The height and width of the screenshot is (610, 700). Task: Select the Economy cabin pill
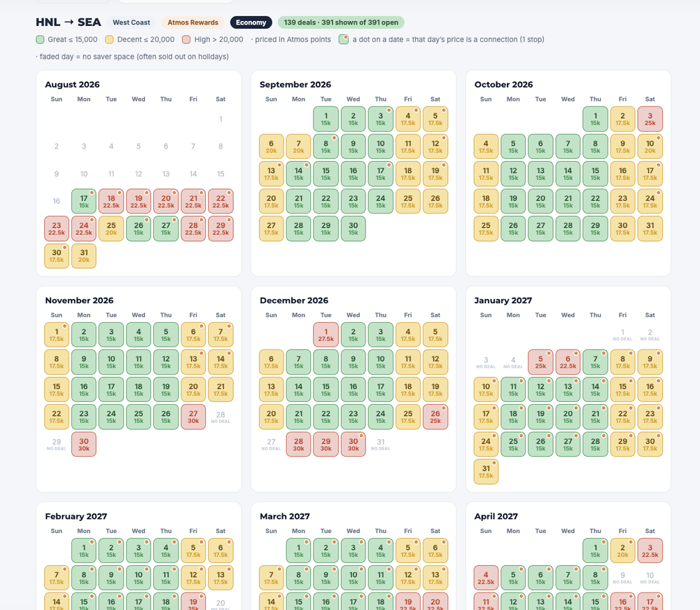[x=251, y=22]
